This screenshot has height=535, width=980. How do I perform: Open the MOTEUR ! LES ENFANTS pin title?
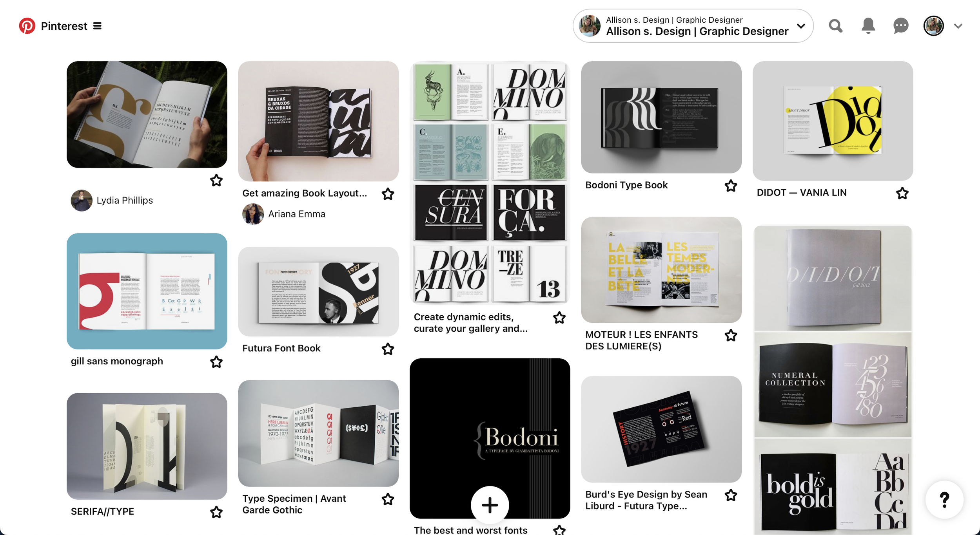(x=641, y=340)
